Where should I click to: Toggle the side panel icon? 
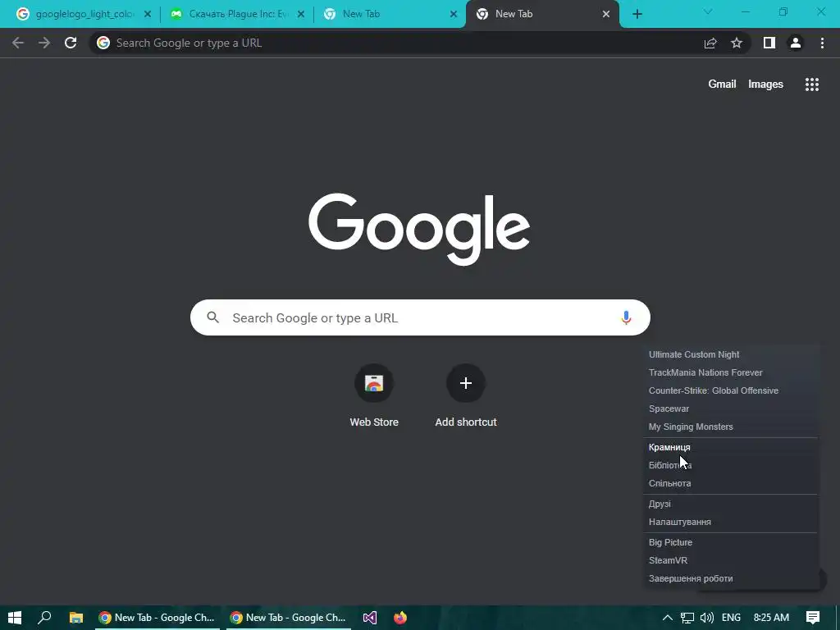pos(769,43)
